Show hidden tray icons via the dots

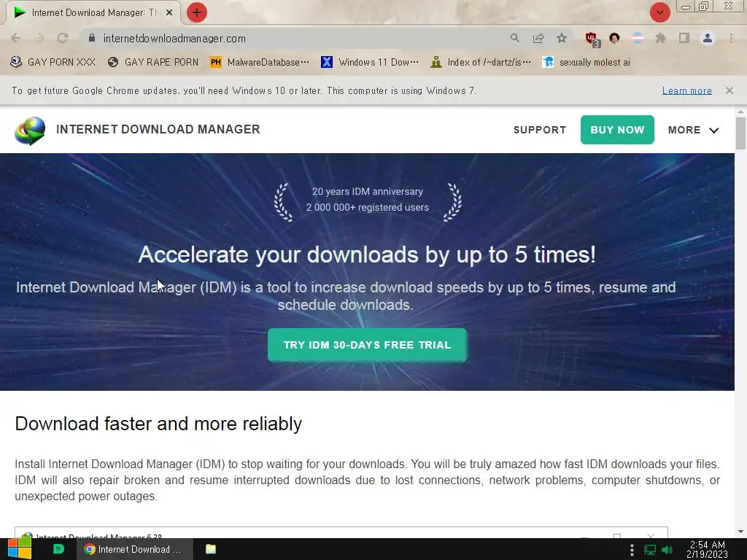632,550
